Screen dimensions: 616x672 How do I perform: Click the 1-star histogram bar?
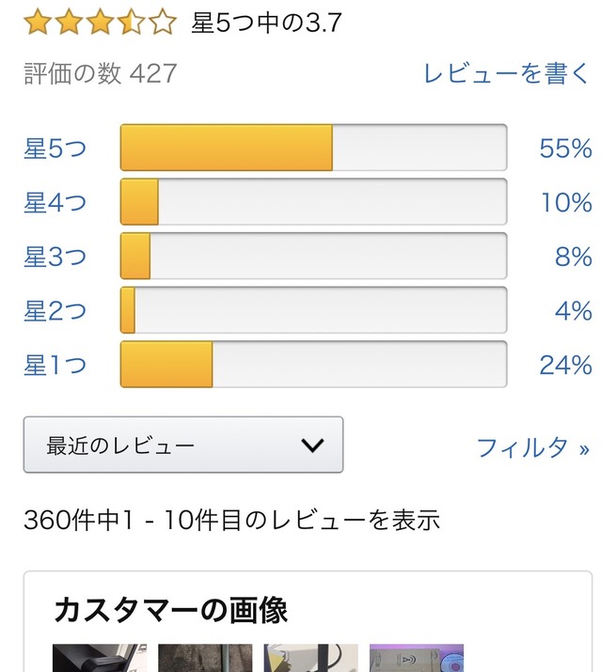pyautogui.click(x=313, y=364)
